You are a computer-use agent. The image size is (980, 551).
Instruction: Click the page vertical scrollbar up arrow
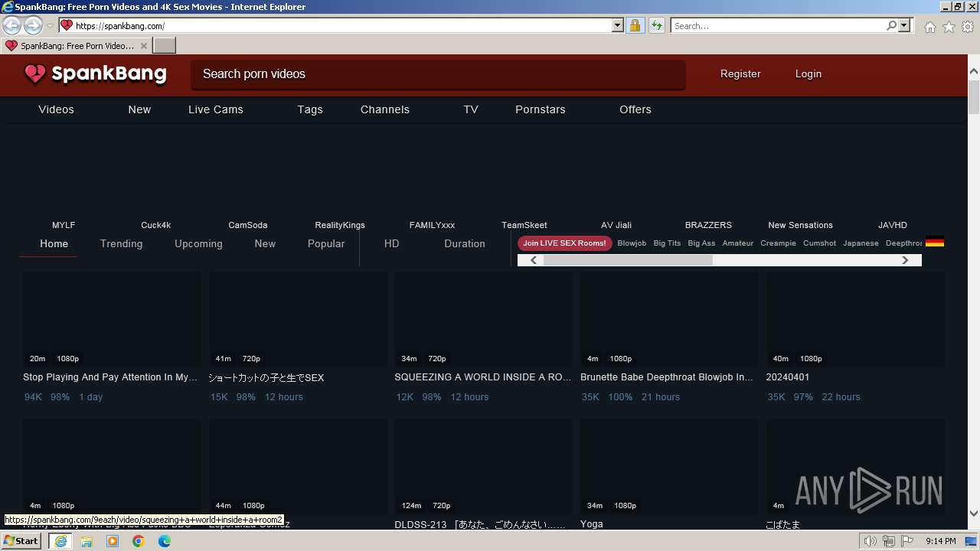pos(974,72)
